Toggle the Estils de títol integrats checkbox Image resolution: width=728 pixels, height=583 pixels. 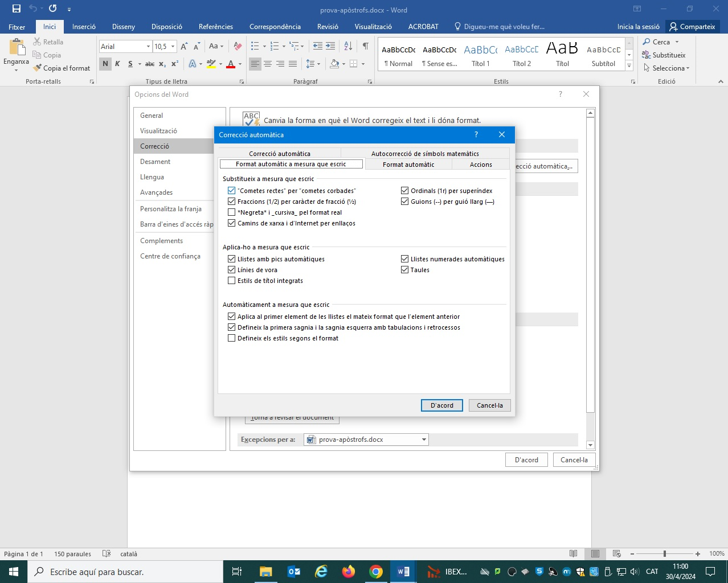click(x=231, y=281)
